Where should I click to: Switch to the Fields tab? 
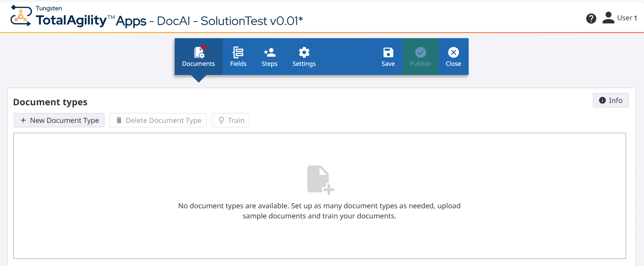[x=238, y=57]
